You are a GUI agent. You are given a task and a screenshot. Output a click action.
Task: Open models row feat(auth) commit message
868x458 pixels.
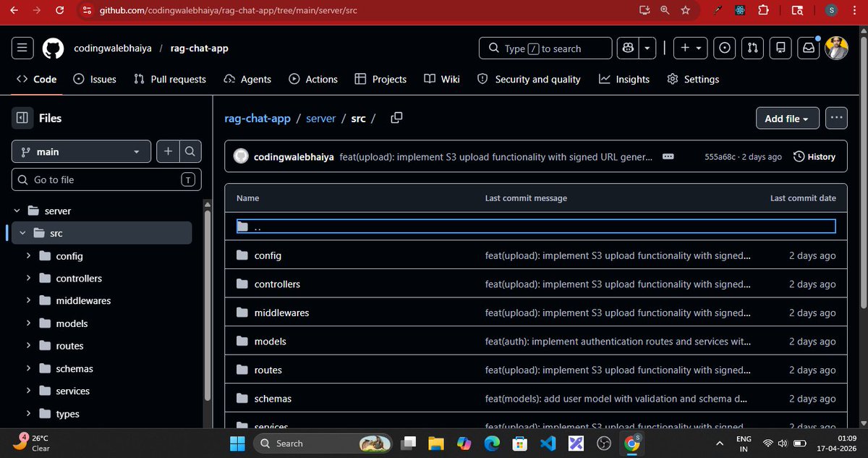[x=618, y=342]
